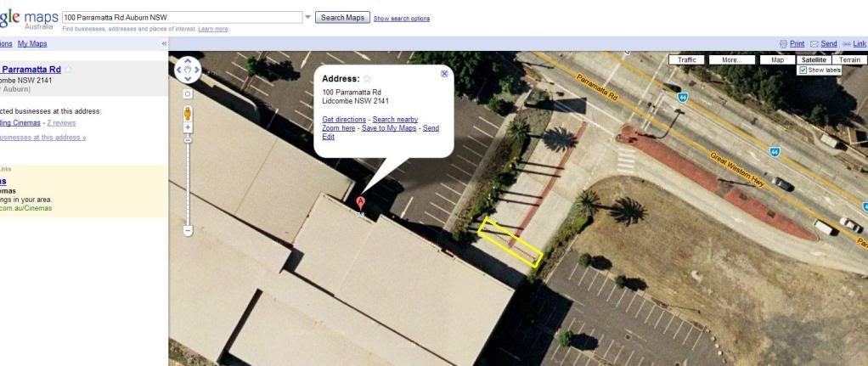Screen dimensions: 868x366
Task: Click the zoom slider handle
Action: tap(188, 141)
